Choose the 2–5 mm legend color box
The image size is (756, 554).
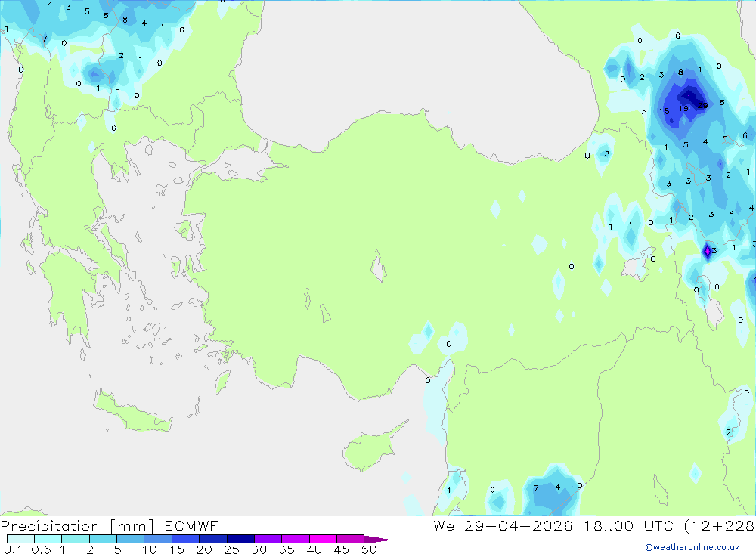point(103,539)
